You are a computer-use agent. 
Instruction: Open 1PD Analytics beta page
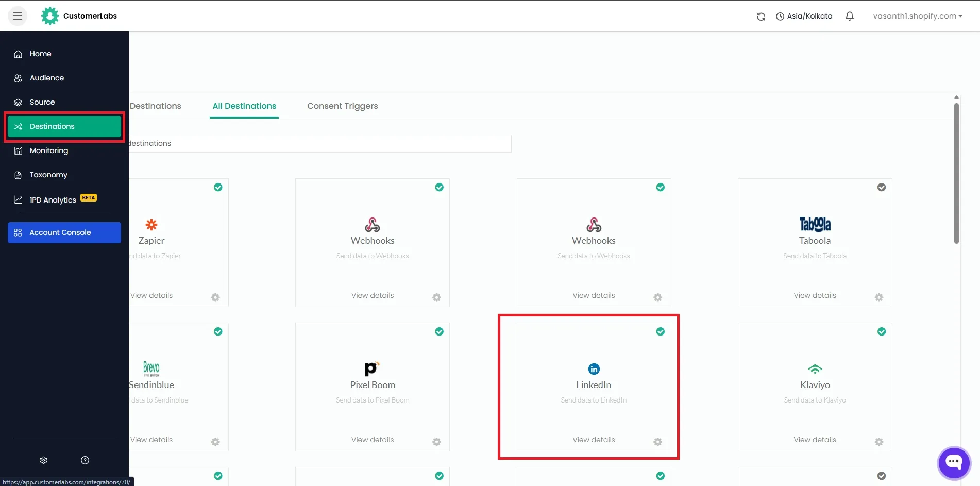[x=64, y=199]
